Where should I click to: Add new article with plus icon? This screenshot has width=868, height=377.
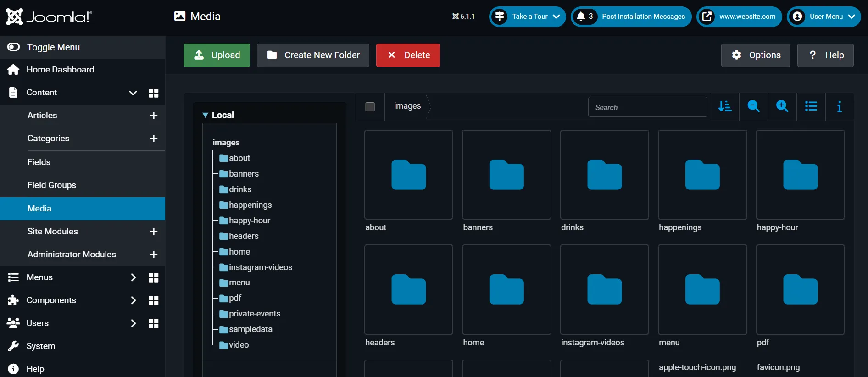[154, 116]
